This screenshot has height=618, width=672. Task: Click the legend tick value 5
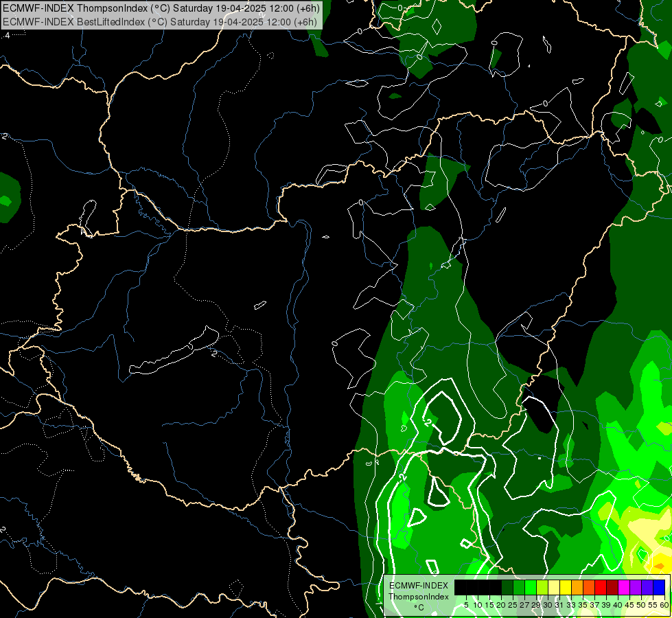[466, 605]
